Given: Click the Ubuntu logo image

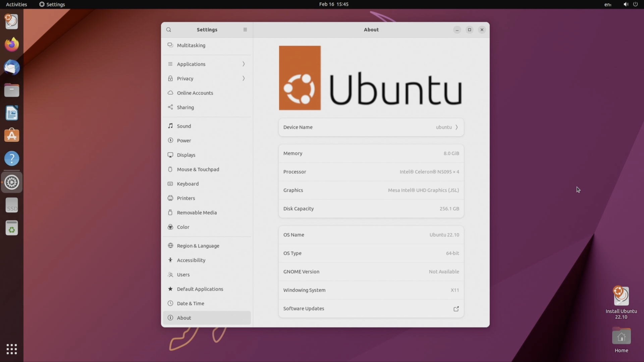Looking at the screenshot, I should (371, 78).
